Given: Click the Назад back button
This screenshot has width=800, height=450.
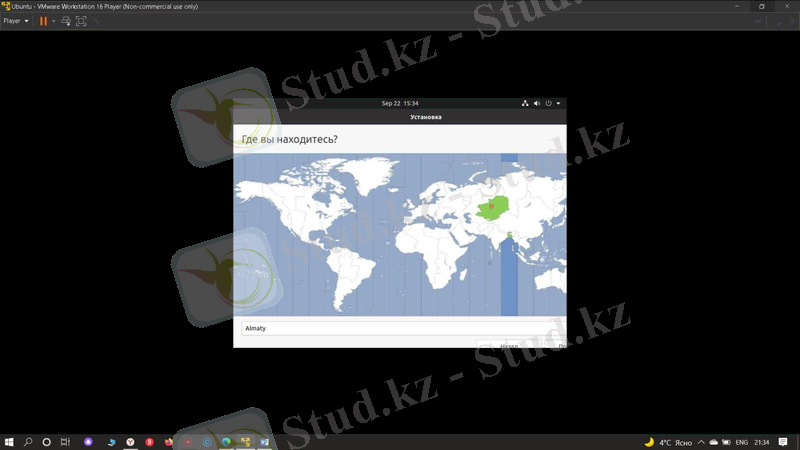Looking at the screenshot, I should 509,345.
